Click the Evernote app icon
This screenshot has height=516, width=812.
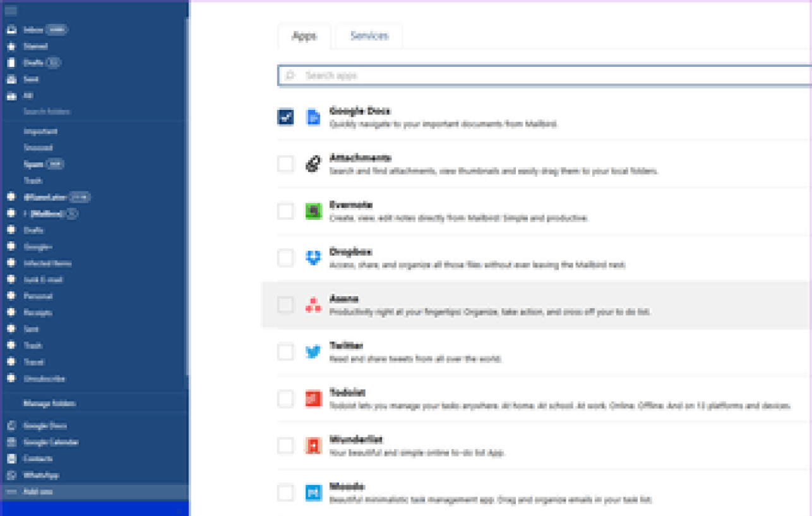click(313, 211)
